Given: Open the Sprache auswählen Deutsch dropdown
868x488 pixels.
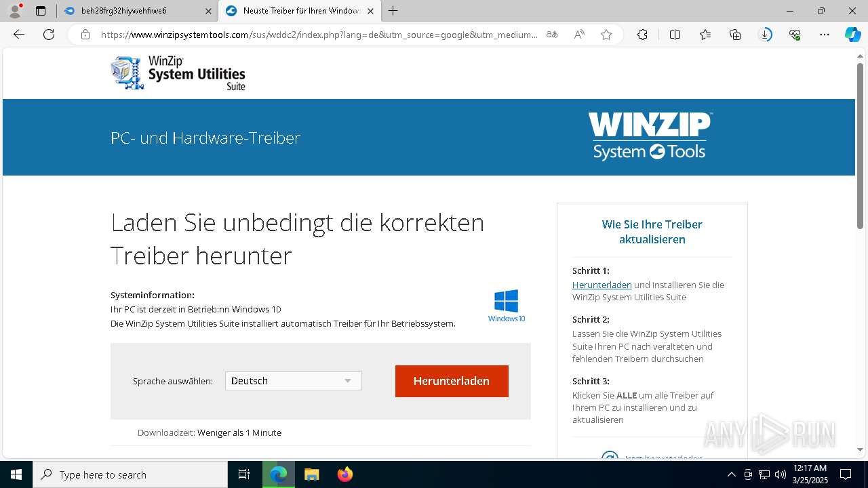Looking at the screenshot, I should pyautogui.click(x=294, y=381).
